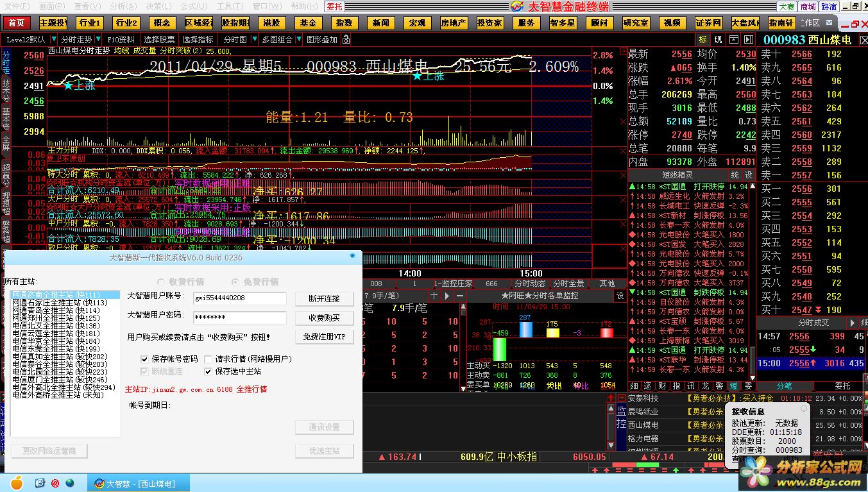Open the 新闻 news button
The height and width of the screenshot is (492, 868).
pos(381,22)
